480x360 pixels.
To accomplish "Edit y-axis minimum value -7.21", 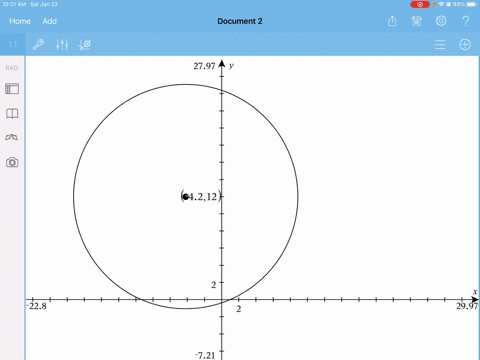I will 205,355.
